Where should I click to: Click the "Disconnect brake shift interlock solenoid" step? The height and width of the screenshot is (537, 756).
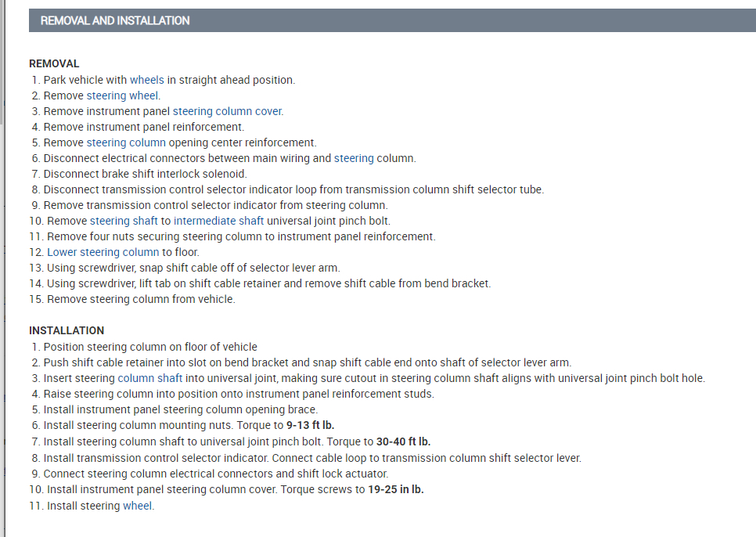coord(145,174)
